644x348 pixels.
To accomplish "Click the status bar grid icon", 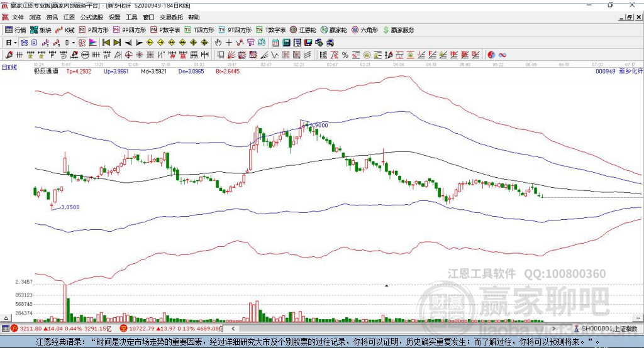I will point(5,329).
